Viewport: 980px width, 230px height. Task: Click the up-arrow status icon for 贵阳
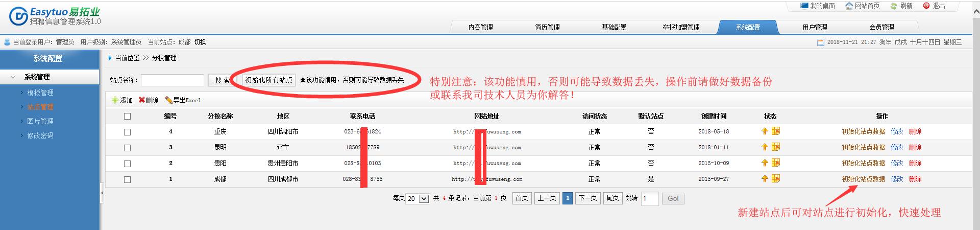tap(765, 163)
